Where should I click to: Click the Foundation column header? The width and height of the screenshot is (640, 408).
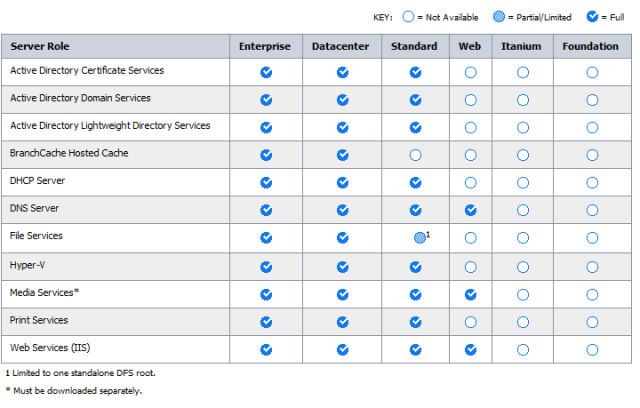click(591, 46)
